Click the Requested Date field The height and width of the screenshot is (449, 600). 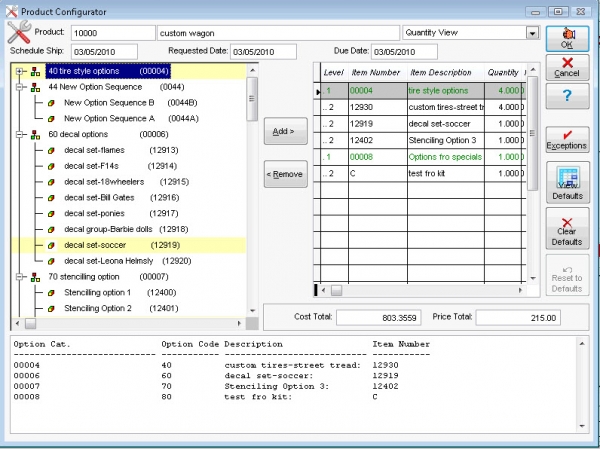[x=263, y=52]
